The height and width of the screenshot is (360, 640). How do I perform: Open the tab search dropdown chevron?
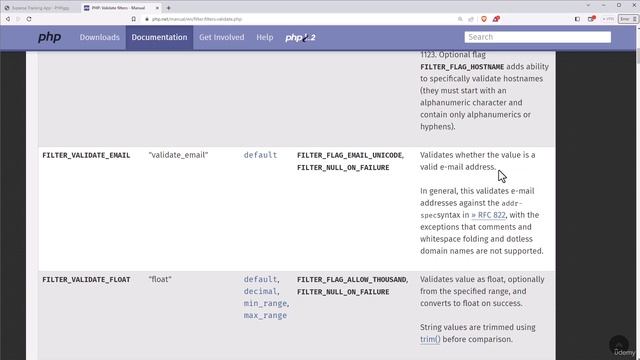588,5
